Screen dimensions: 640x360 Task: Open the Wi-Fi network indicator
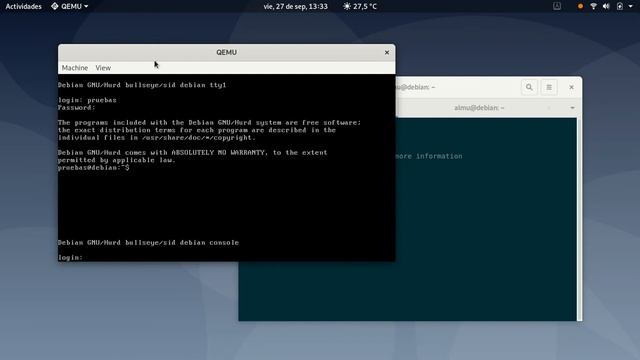(x=593, y=6)
